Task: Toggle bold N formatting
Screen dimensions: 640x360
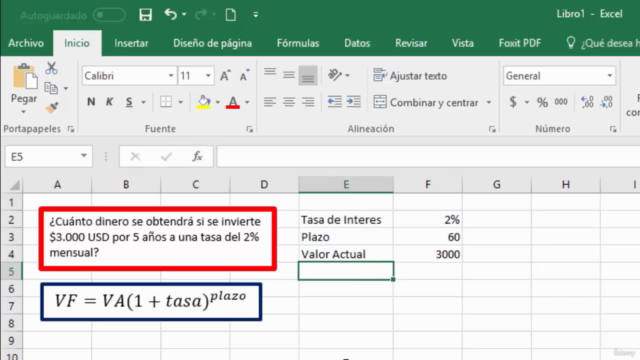Action: [x=91, y=102]
